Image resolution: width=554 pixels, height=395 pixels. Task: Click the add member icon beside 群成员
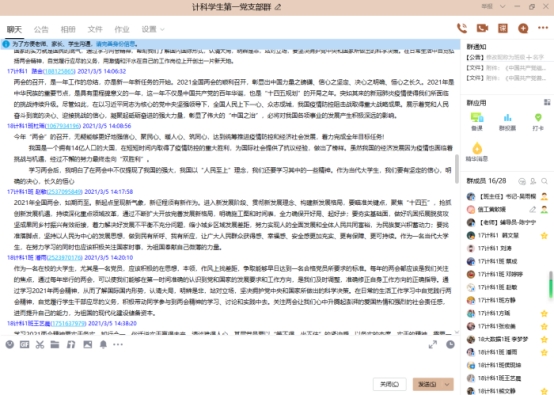click(533, 181)
